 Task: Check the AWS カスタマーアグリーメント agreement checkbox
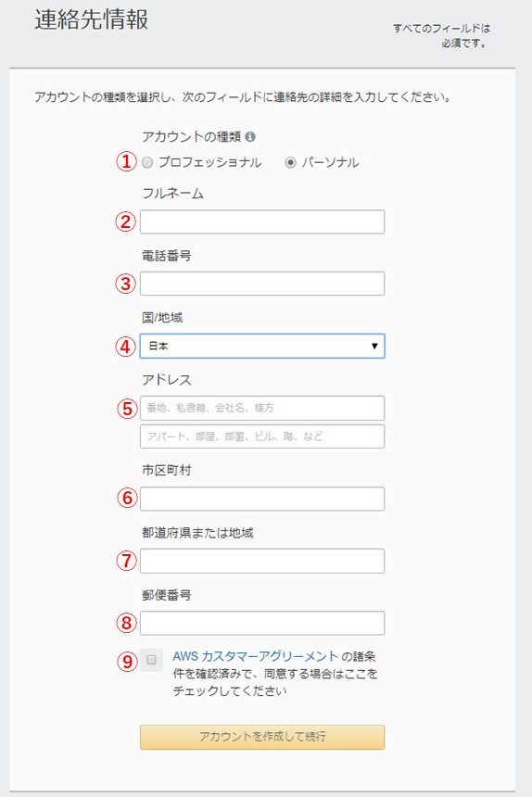tap(151, 660)
